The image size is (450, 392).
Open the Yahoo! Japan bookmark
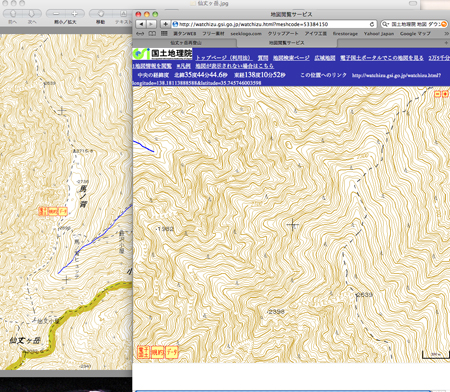click(379, 34)
